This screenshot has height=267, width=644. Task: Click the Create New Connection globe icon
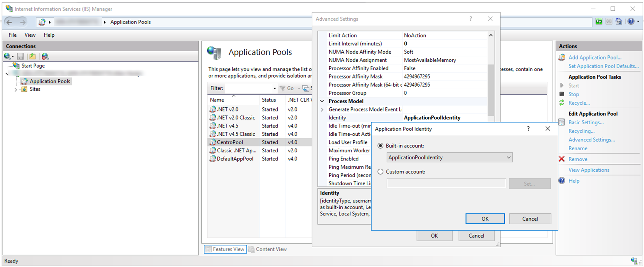coord(8,56)
